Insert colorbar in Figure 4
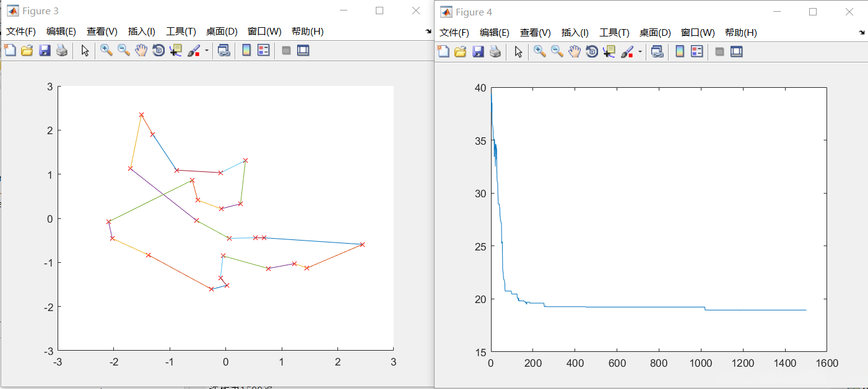 (680, 51)
